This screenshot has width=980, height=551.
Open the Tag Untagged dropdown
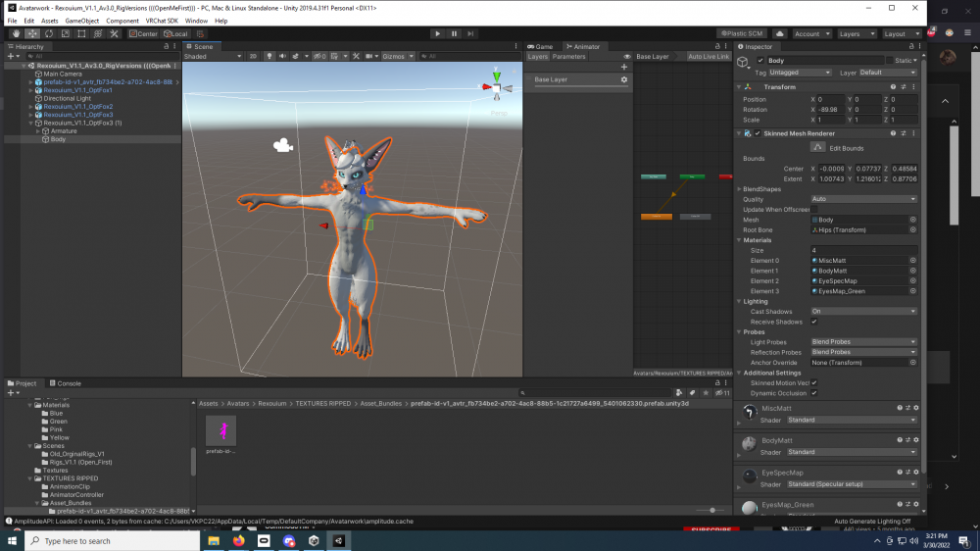coord(800,73)
